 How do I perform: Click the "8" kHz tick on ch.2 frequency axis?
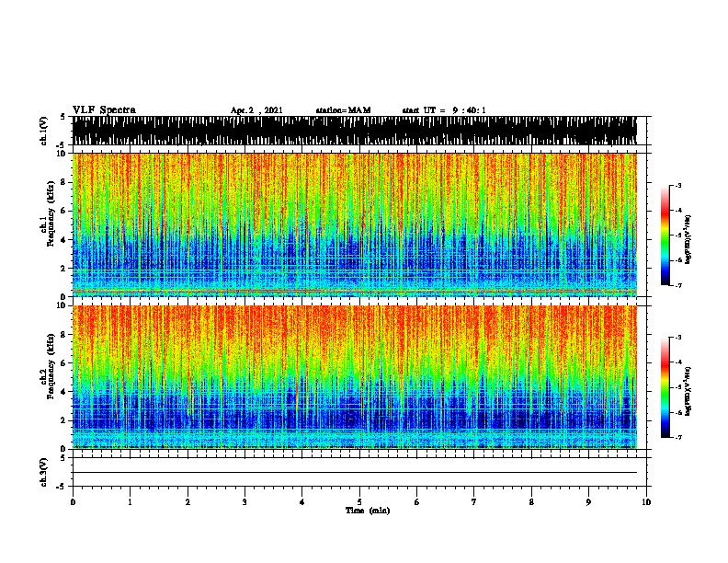point(63,335)
